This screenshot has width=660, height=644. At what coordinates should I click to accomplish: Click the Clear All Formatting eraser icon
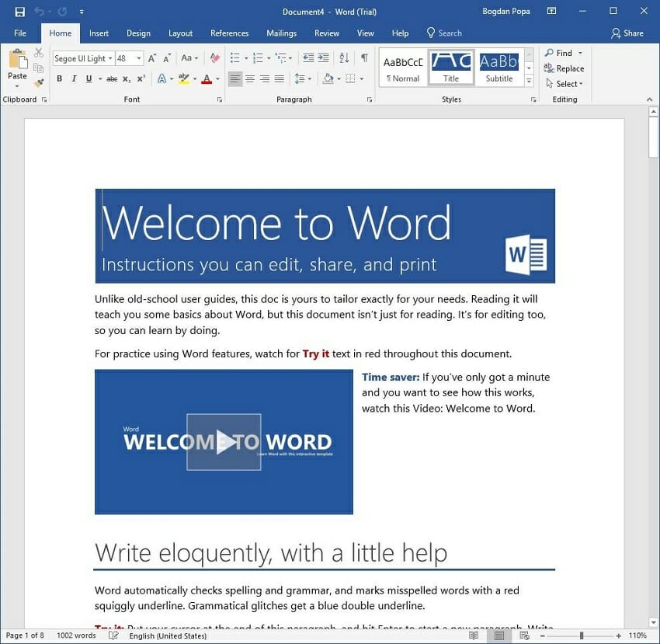click(215, 58)
